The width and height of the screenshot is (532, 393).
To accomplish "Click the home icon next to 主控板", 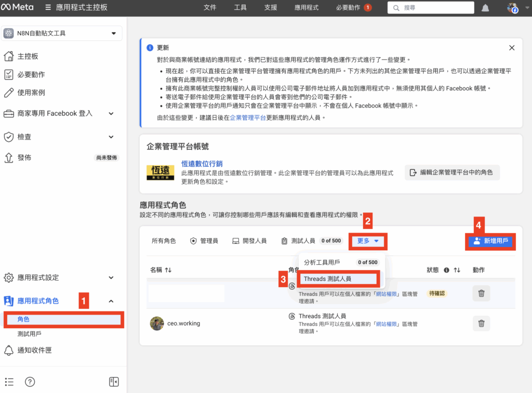I will click(8, 56).
